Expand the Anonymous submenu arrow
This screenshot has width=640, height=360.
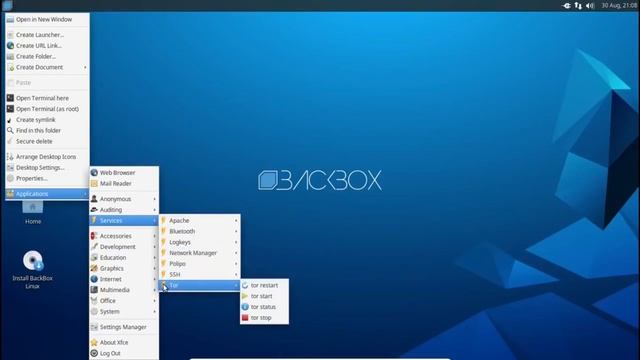click(155, 199)
